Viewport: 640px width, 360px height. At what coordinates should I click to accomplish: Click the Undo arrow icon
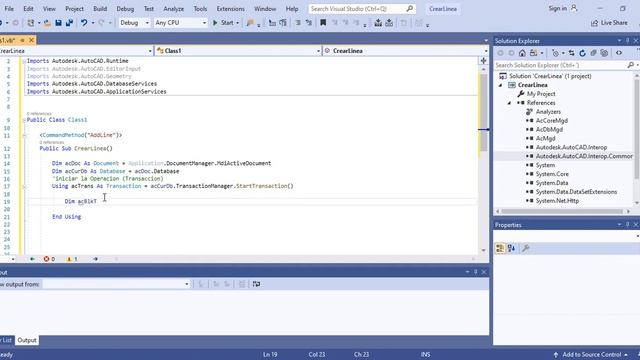(84, 23)
